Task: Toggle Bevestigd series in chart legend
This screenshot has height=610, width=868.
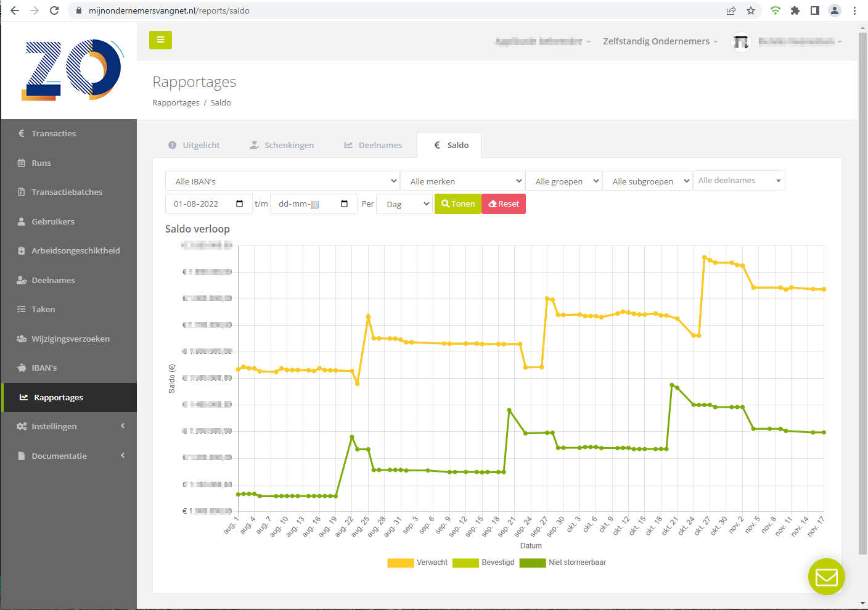Action: click(483, 563)
